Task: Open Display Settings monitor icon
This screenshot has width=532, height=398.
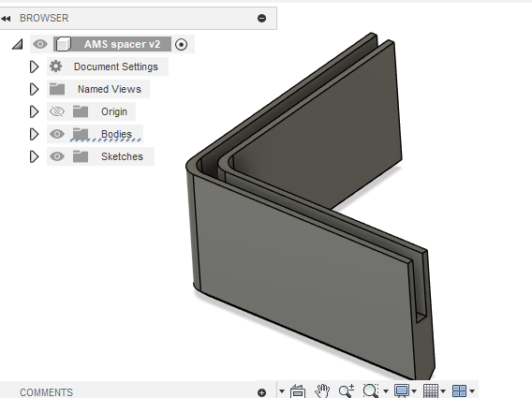Action: (x=402, y=391)
